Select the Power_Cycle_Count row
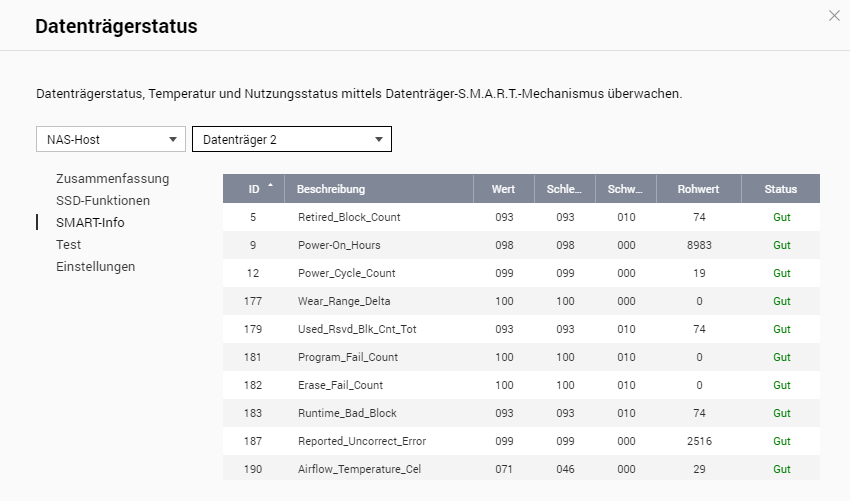 tap(521, 273)
